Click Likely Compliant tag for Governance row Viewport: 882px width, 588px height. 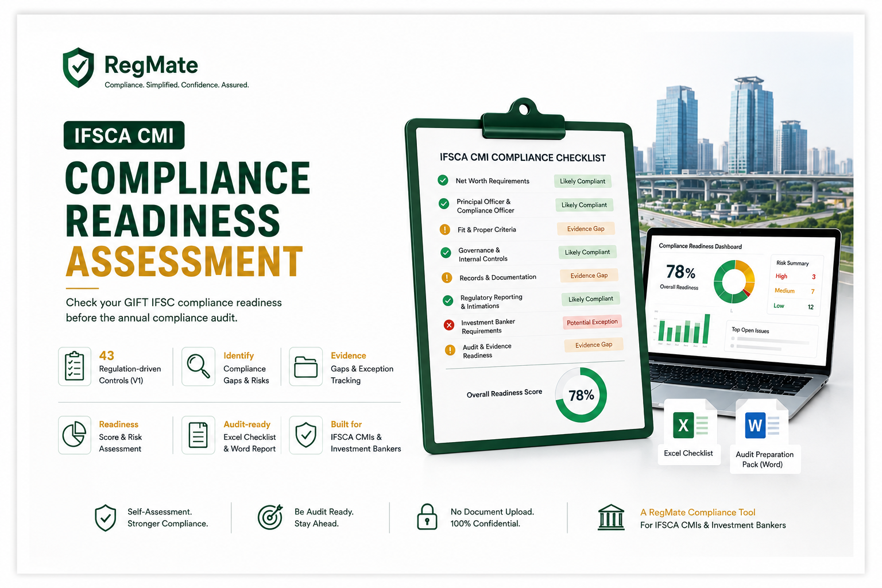pyautogui.click(x=587, y=252)
